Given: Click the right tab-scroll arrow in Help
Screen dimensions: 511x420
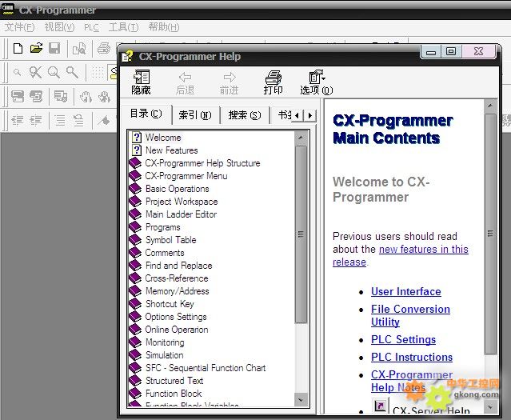Looking at the screenshot, I should pyautogui.click(x=310, y=115).
